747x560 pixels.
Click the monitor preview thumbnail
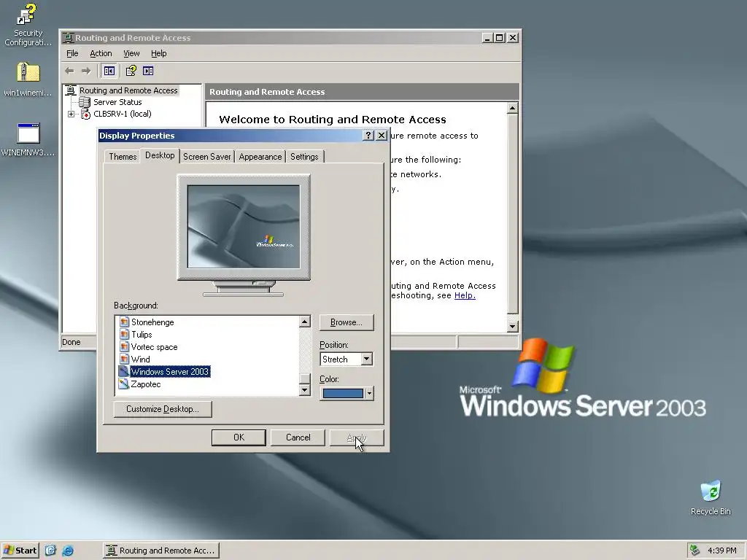click(x=244, y=227)
